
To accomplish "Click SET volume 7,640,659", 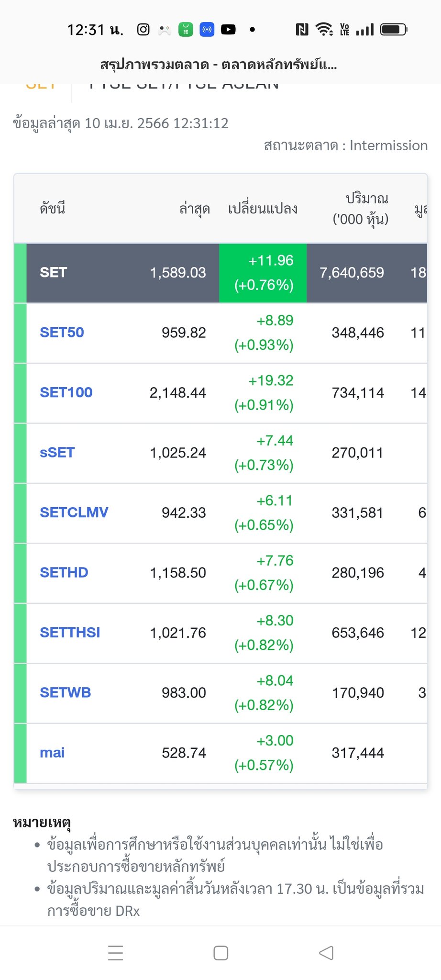I will click(352, 273).
